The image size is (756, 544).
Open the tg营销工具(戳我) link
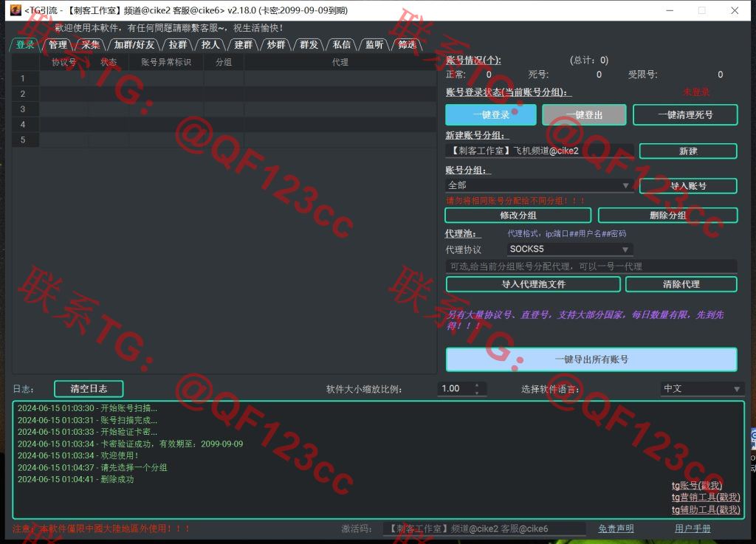coord(706,497)
